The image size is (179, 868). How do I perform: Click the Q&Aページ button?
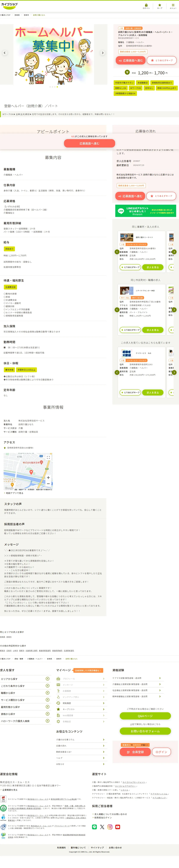click(x=145, y=716)
